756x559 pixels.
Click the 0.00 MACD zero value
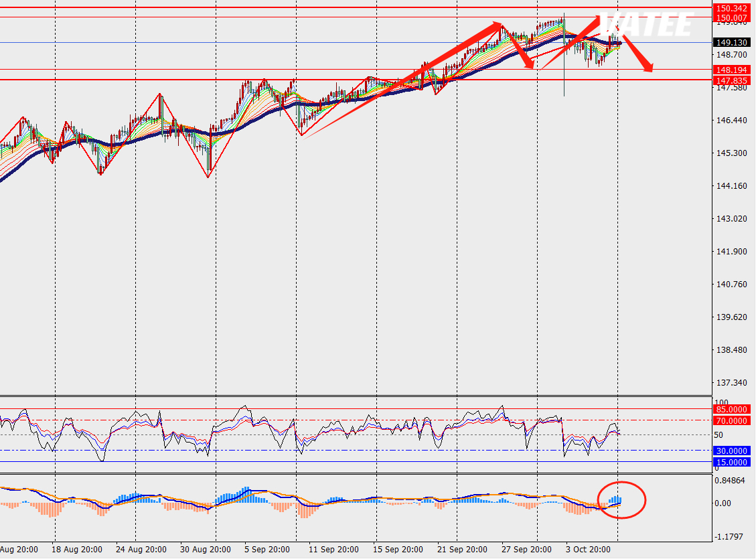[723, 503]
